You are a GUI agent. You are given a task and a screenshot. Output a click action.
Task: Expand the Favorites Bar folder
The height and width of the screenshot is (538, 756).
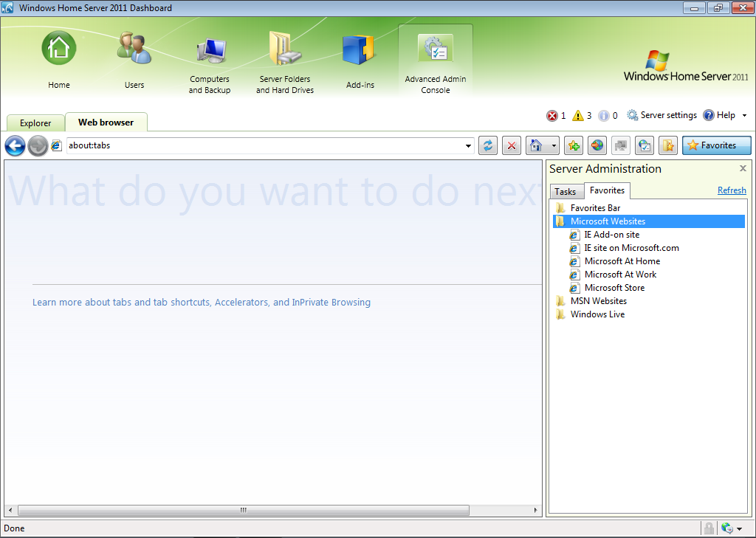(x=588, y=208)
